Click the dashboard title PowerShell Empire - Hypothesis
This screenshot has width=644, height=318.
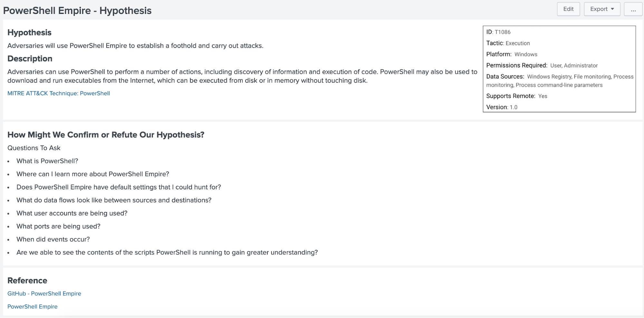point(77,11)
